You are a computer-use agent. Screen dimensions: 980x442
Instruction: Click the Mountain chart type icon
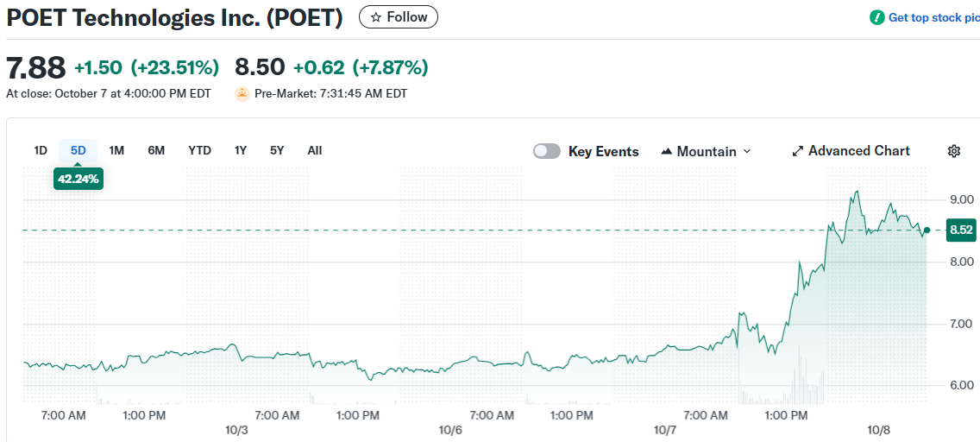point(666,151)
